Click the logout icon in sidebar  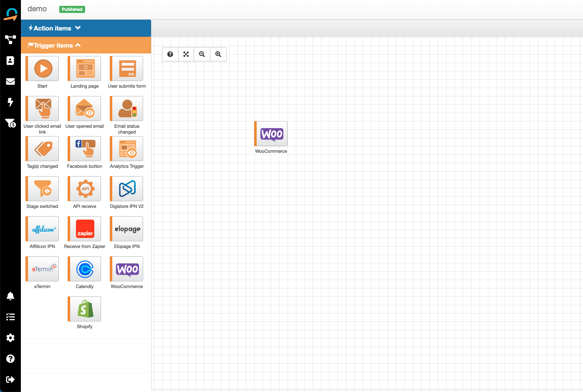coord(10,379)
